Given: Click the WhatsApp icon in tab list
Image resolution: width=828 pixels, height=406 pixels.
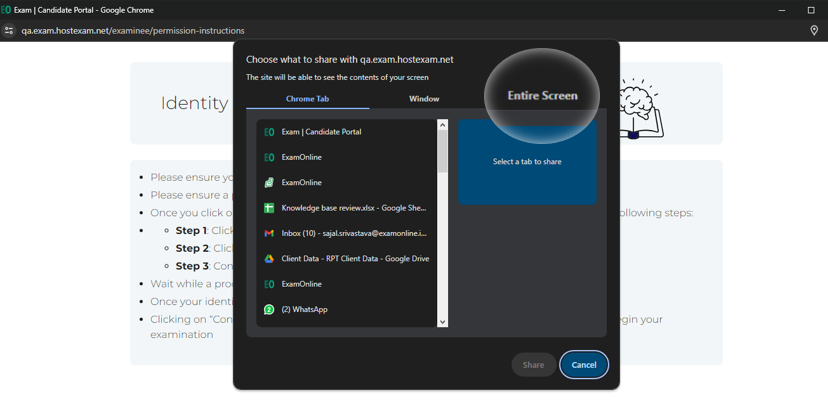Looking at the screenshot, I should (x=269, y=309).
